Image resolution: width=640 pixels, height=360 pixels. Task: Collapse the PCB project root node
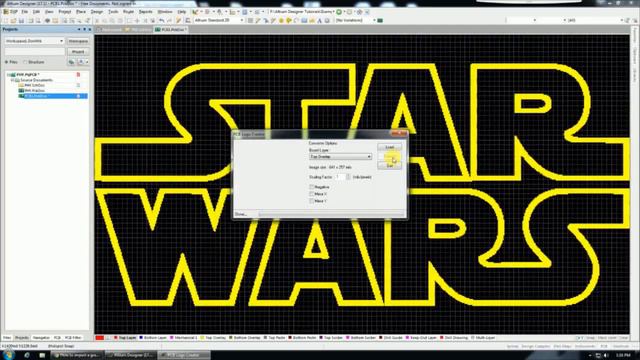(x=8, y=75)
